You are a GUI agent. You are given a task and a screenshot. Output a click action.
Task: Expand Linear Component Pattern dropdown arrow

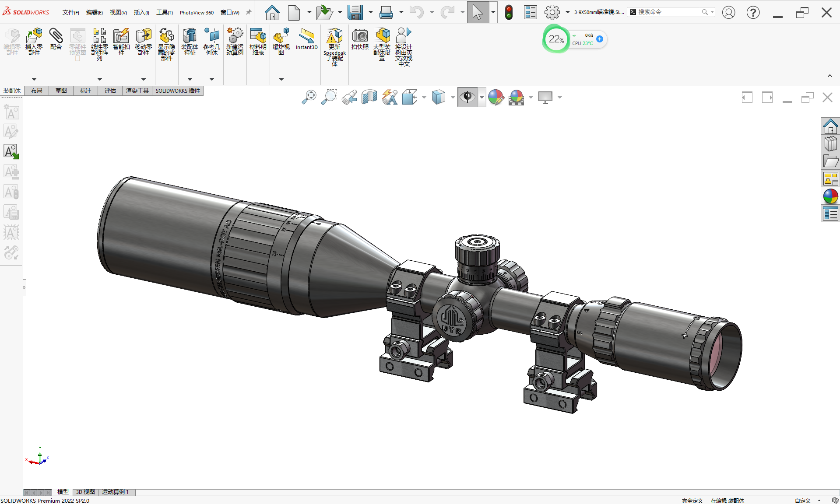(99, 79)
